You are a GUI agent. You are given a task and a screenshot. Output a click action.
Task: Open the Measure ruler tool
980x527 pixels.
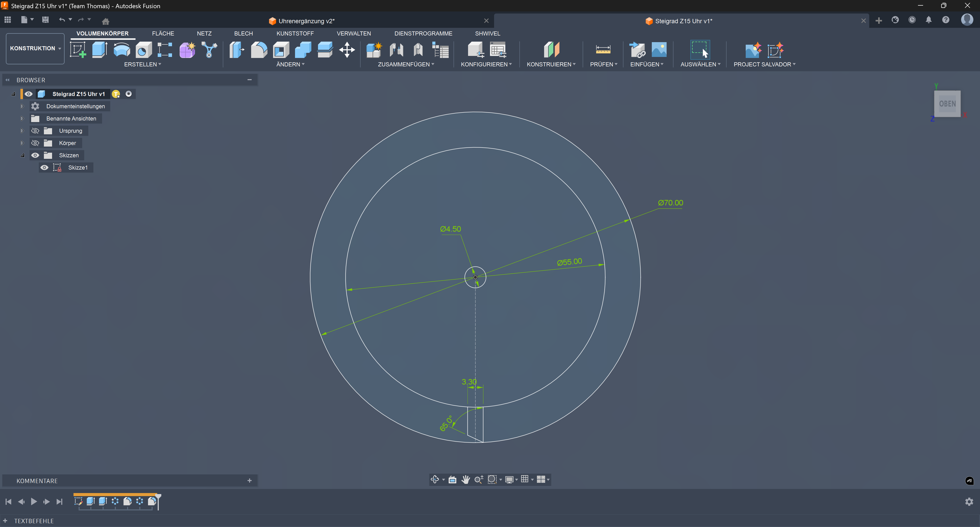coord(603,50)
